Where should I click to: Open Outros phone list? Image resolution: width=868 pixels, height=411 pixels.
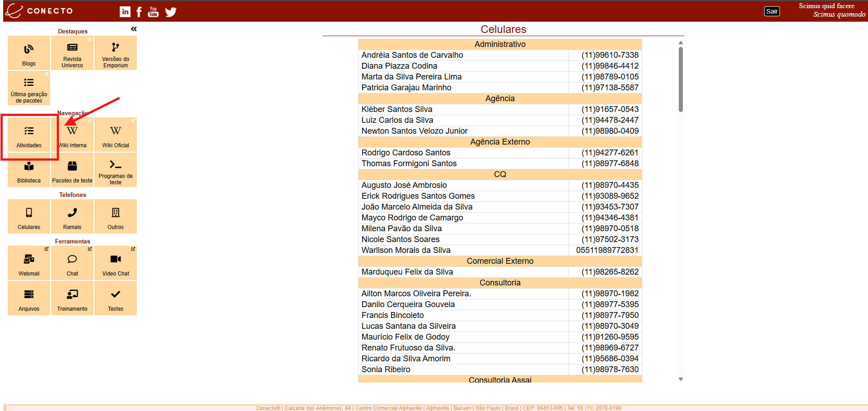(116, 217)
